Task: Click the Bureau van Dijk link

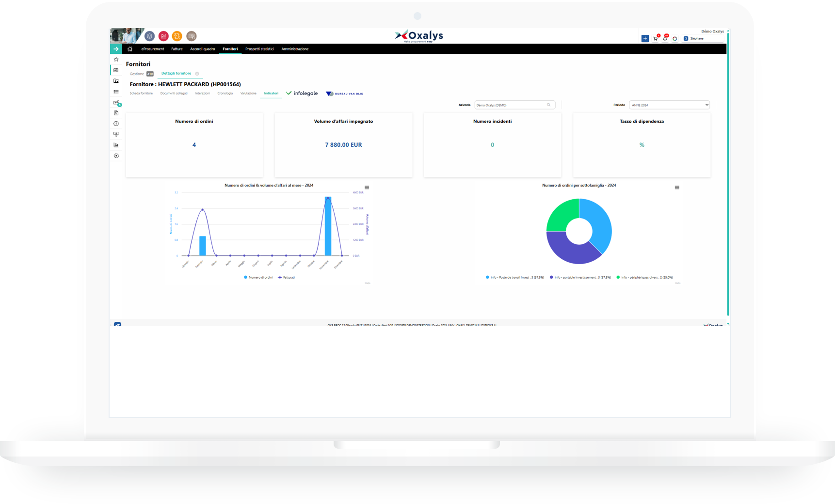Action: pyautogui.click(x=345, y=94)
